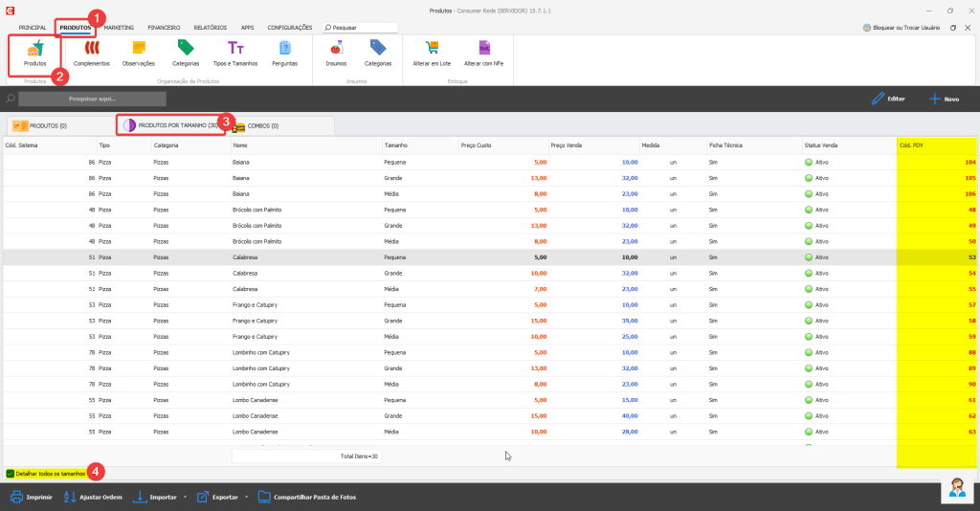Click the Editar button
The image size is (980, 511).
[888, 99]
